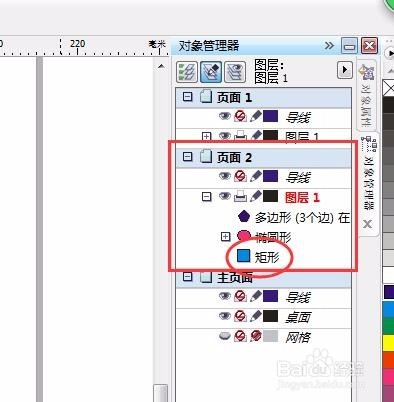Show the 网格 layer via eye icon
The image size is (394, 402).
pos(225,336)
